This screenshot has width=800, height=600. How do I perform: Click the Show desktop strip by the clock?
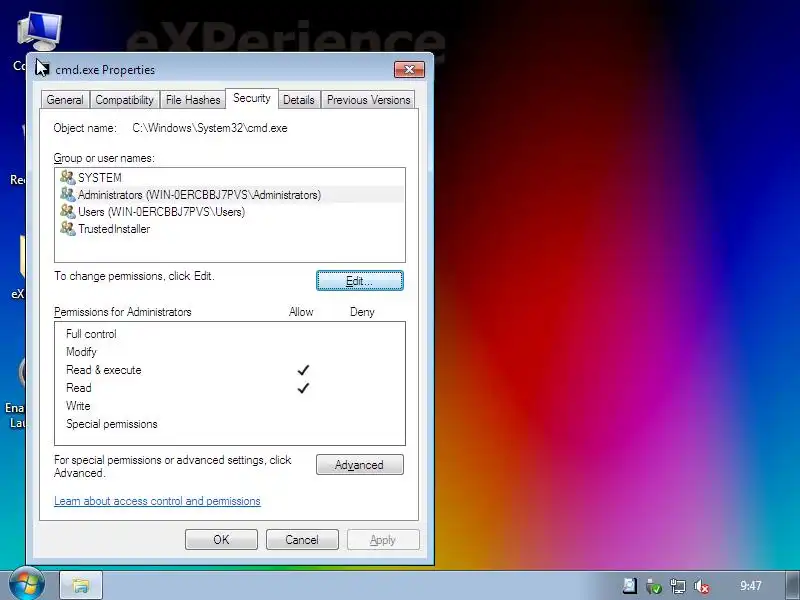792,585
